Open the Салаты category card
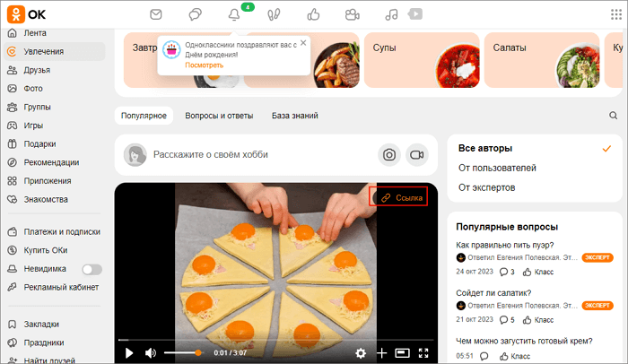 542,60
